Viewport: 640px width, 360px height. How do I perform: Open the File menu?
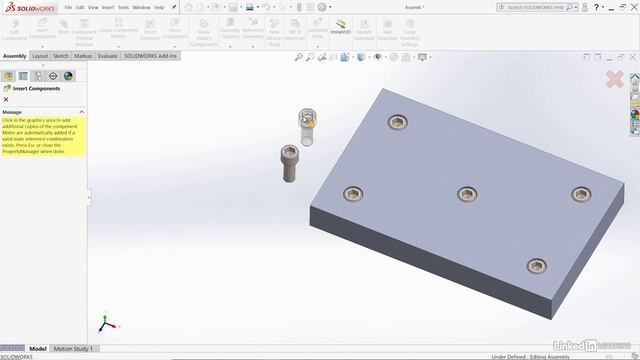click(x=68, y=7)
